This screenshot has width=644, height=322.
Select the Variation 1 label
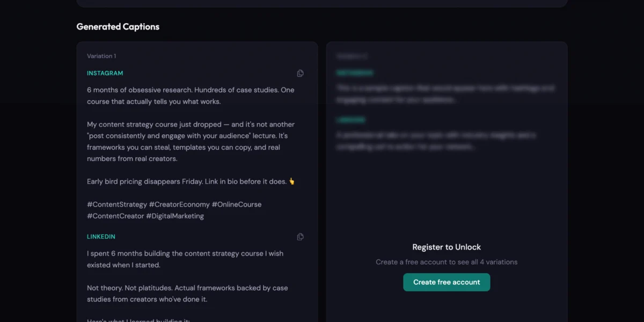[101, 56]
